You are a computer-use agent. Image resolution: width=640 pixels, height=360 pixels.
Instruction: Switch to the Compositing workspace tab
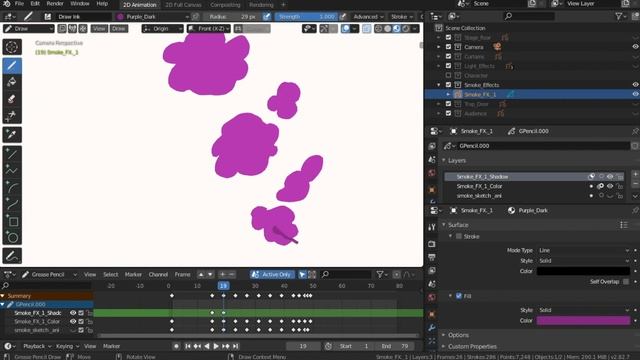pos(225,5)
